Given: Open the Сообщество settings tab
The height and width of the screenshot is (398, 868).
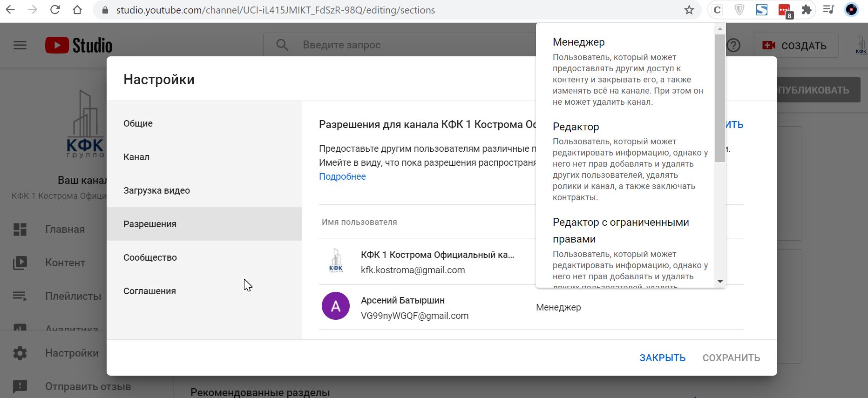Looking at the screenshot, I should click(150, 257).
